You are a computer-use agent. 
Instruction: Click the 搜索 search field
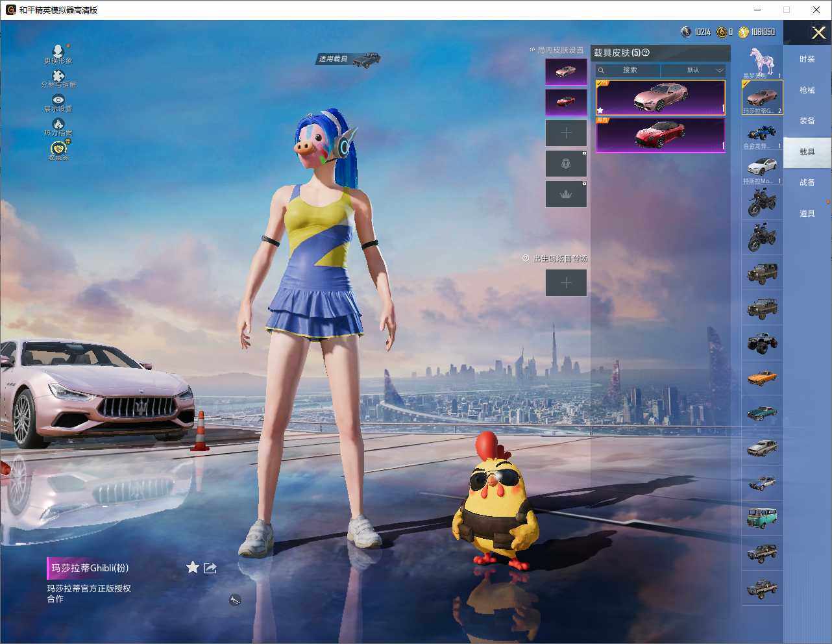628,70
